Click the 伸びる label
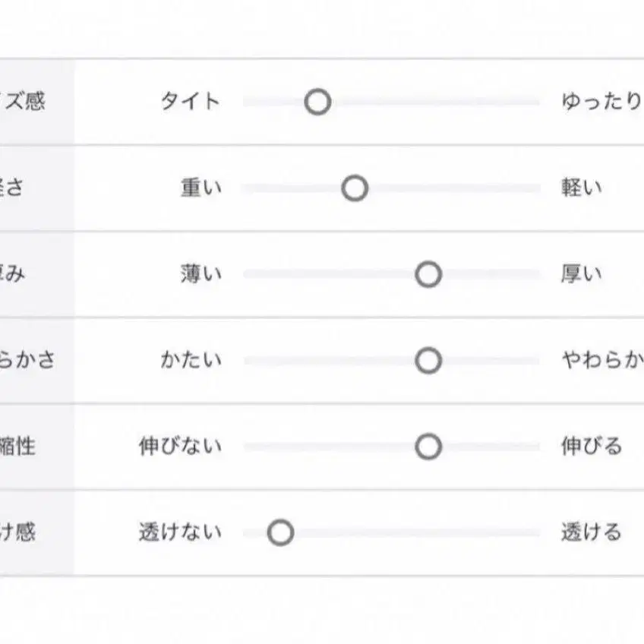644x644 pixels. coord(591,447)
